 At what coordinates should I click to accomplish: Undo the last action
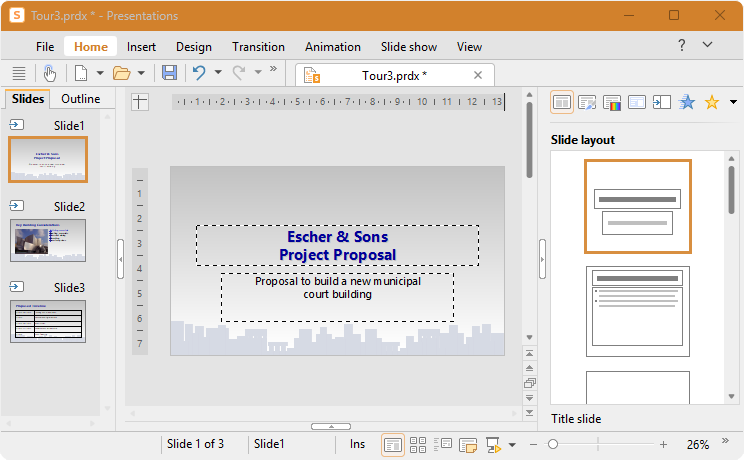tap(199, 73)
